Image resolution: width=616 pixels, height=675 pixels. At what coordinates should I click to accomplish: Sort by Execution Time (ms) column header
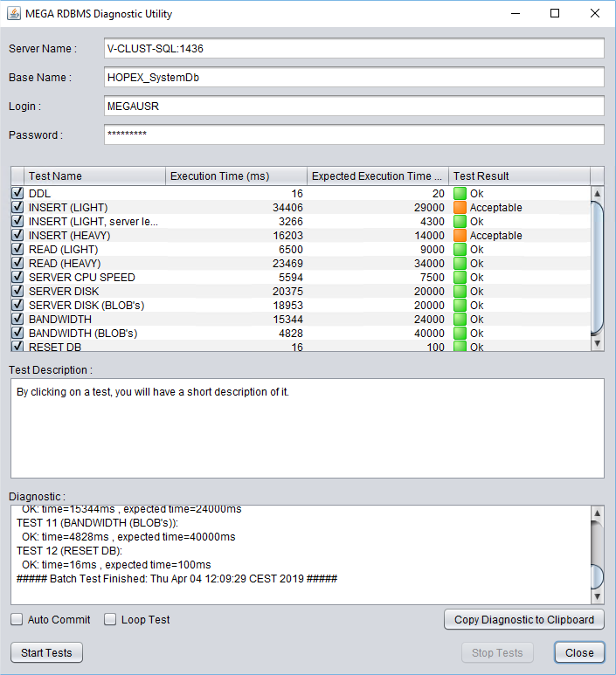pos(236,176)
